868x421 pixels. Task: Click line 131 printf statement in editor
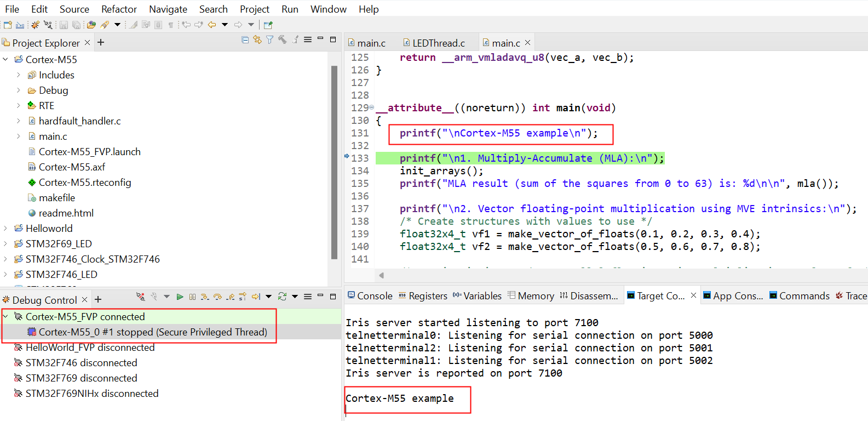pyautogui.click(x=498, y=133)
